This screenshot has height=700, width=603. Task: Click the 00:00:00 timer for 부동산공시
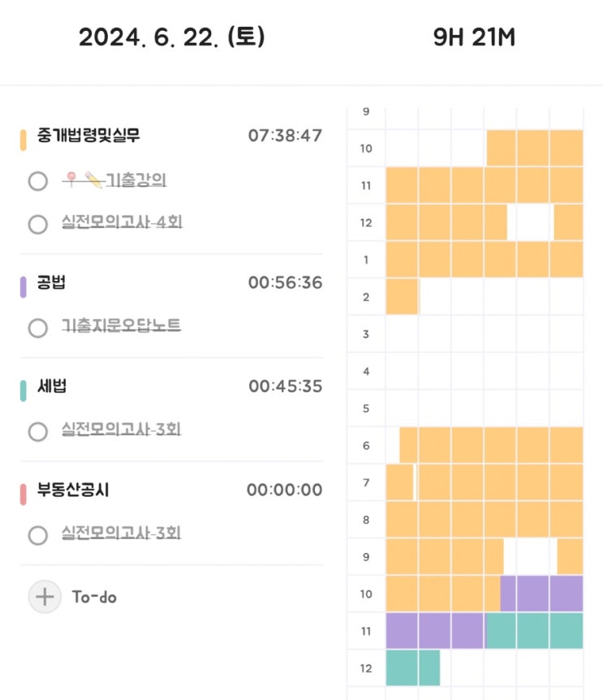(x=284, y=490)
